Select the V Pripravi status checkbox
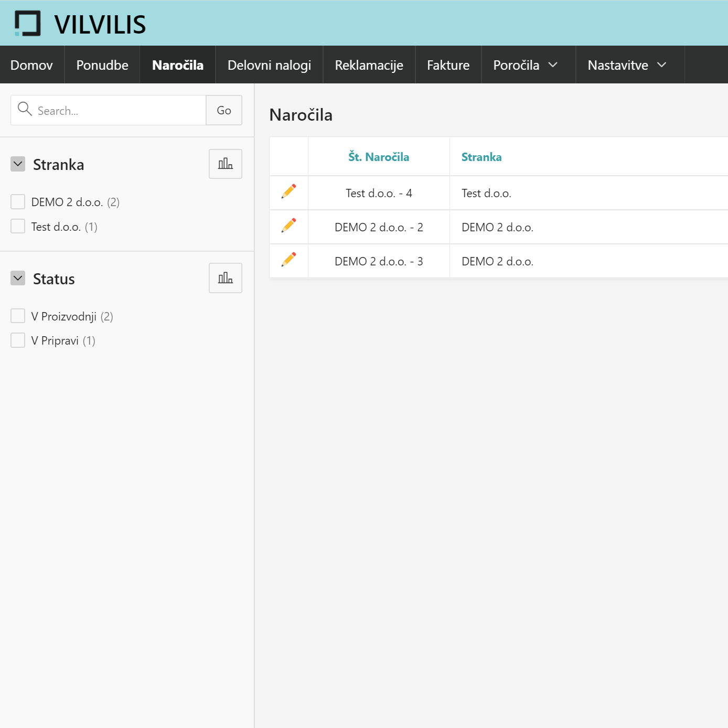The image size is (728, 728). coord(18,340)
